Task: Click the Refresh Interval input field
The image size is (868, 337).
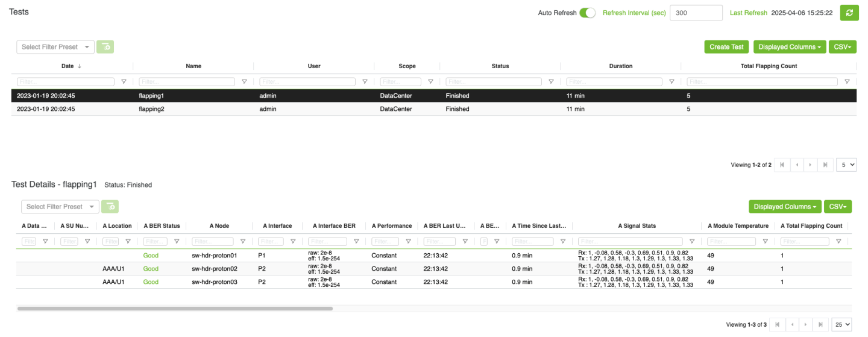Action: pos(696,13)
